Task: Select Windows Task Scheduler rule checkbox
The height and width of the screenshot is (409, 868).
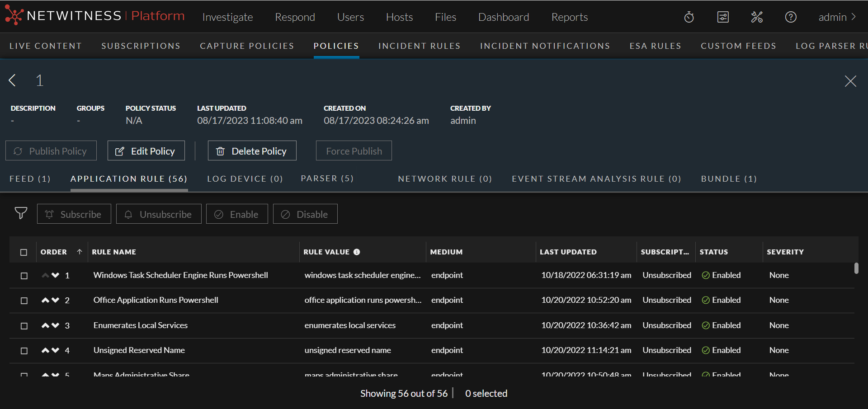Action: (x=24, y=276)
